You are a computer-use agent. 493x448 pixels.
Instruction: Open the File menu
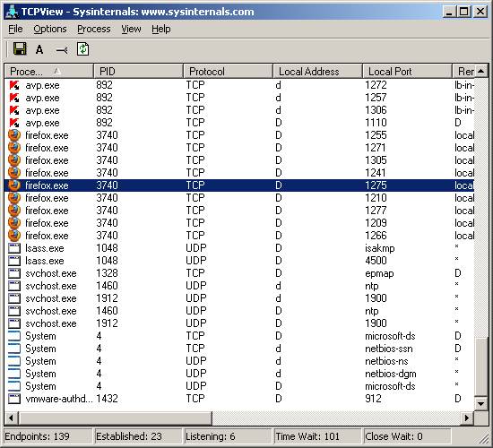pyautogui.click(x=15, y=29)
